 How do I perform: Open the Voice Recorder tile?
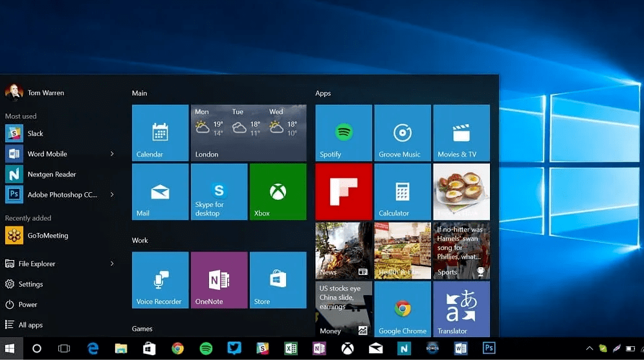(160, 280)
